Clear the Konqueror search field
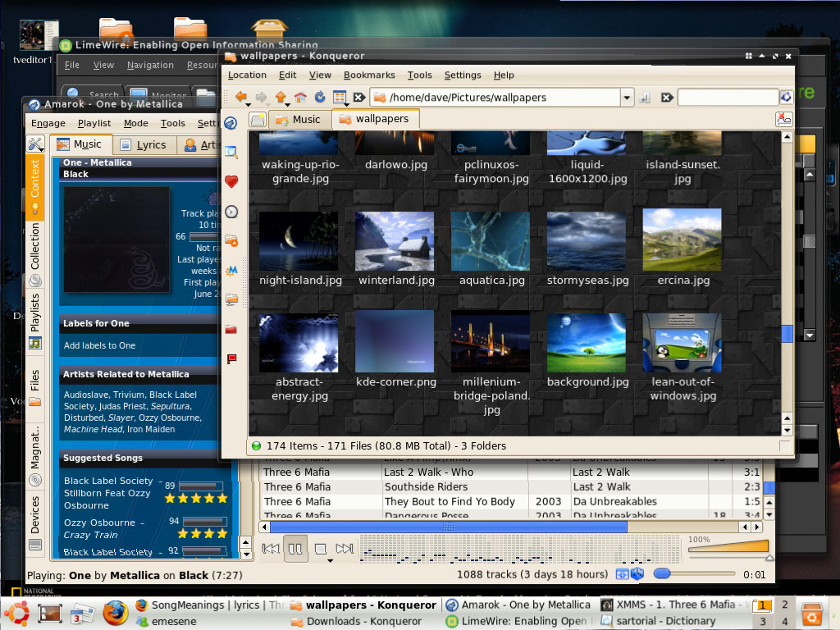Screen dimensions: 840x630 click(x=666, y=98)
